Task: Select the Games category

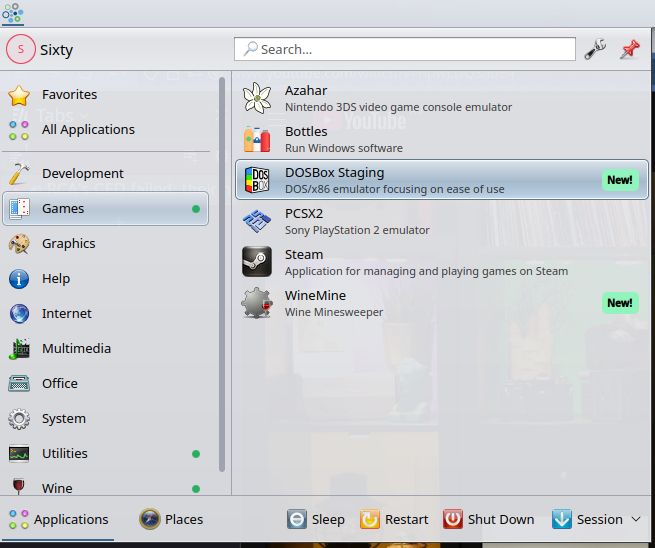Action: [105, 208]
